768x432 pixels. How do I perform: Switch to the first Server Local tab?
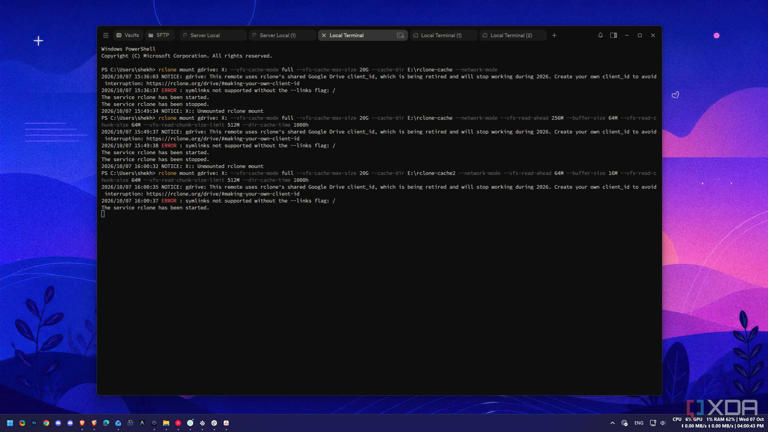212,35
